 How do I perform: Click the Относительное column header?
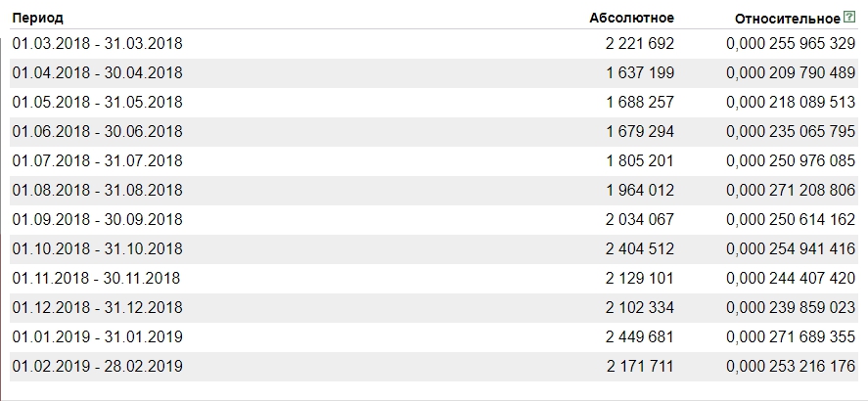click(x=788, y=19)
